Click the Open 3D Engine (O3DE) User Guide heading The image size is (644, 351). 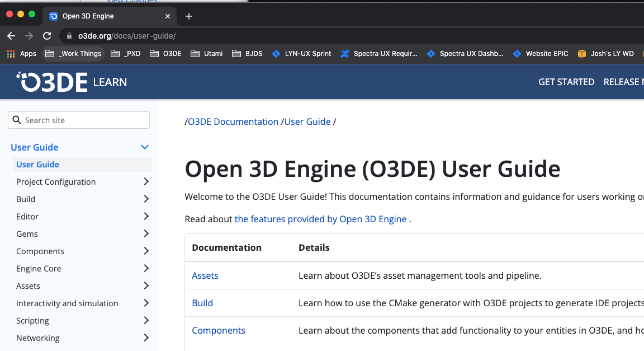click(x=372, y=169)
